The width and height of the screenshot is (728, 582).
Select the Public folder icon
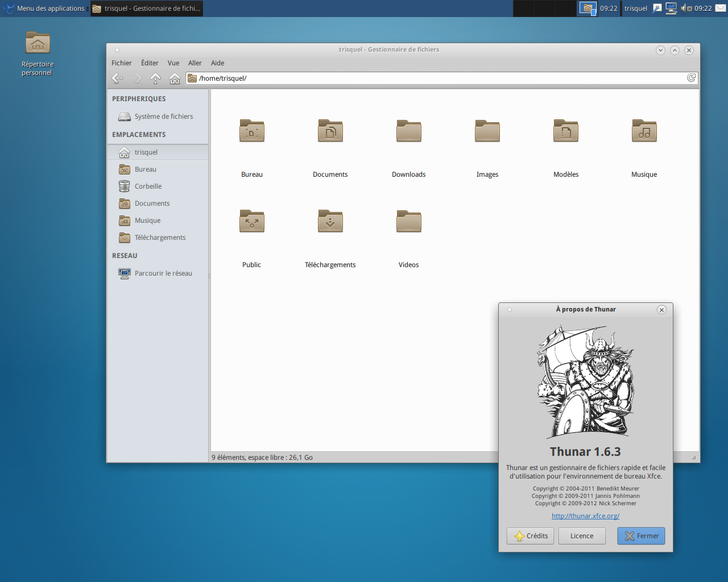pos(251,222)
